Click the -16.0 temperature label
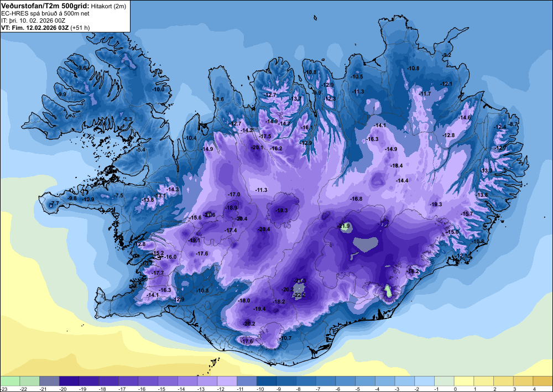 point(170,257)
